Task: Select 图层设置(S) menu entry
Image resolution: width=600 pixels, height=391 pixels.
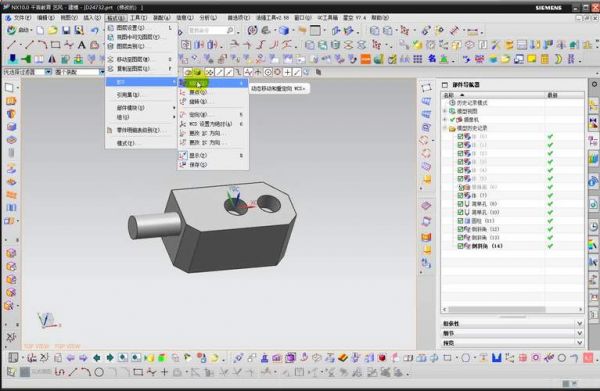Action: coord(130,28)
